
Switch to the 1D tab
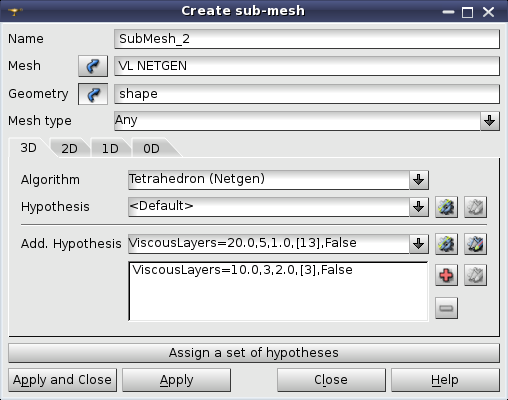110,149
